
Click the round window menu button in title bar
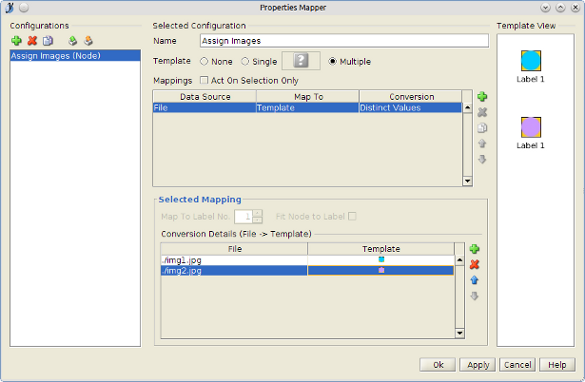[x=24, y=7]
